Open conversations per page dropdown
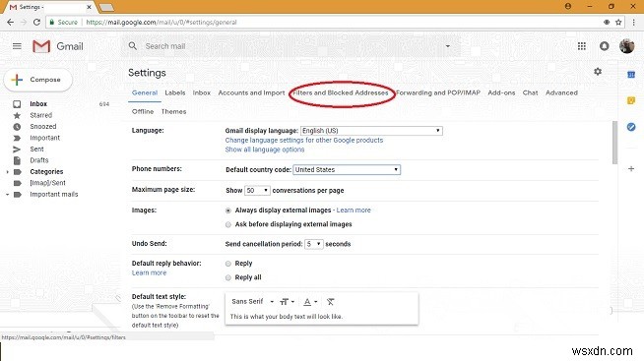The width and height of the screenshot is (644, 361). pyautogui.click(x=257, y=191)
